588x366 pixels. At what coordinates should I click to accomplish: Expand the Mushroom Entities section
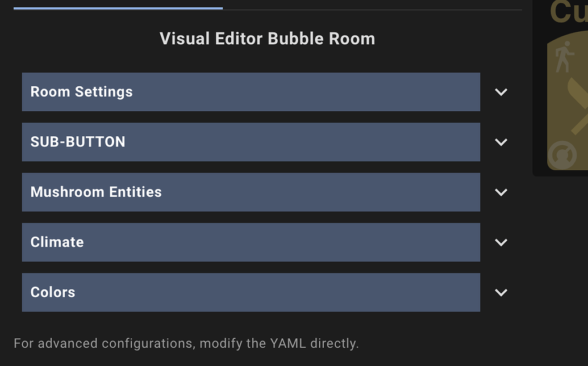(251, 192)
